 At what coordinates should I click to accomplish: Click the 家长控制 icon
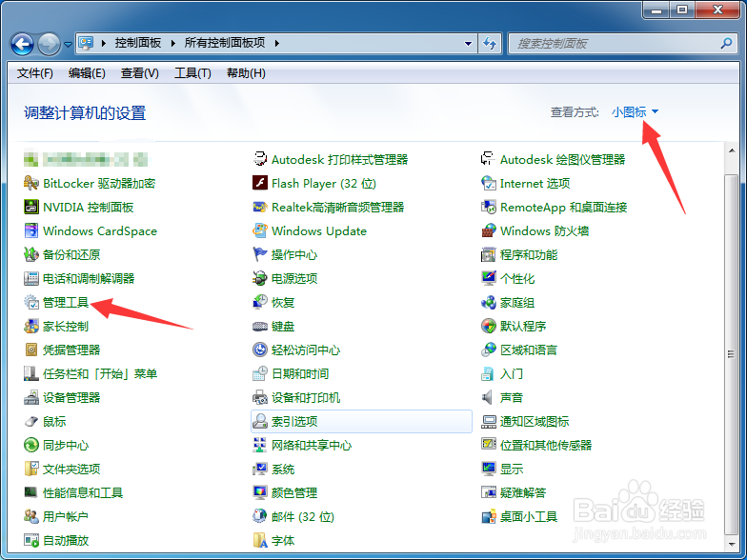click(30, 326)
